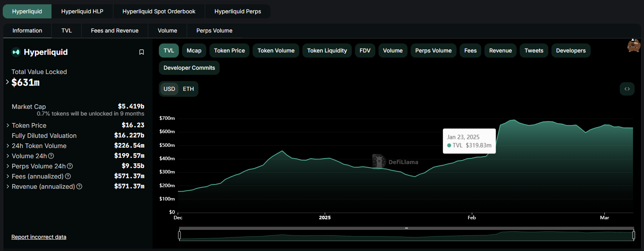
Task: Select the Hyperliquid protocol tab
Action: pos(27,11)
